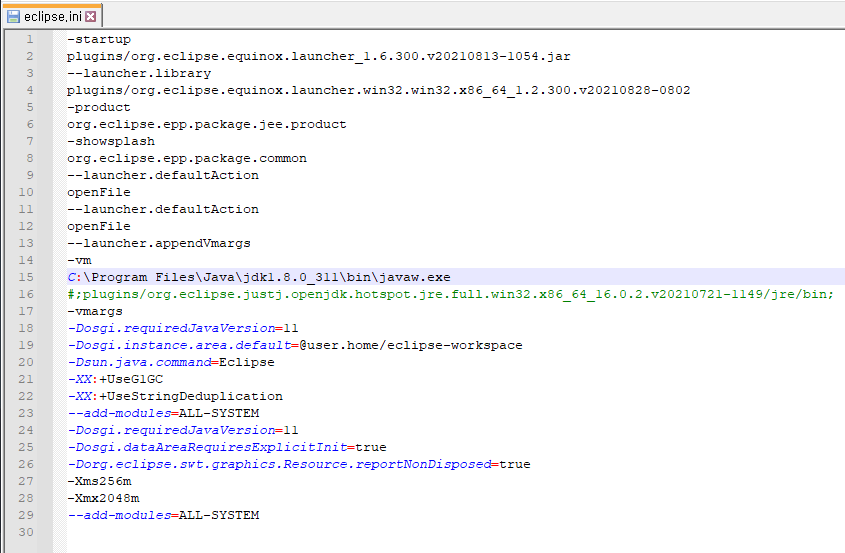Click the -product line
The width and height of the screenshot is (845, 553).
(x=99, y=107)
